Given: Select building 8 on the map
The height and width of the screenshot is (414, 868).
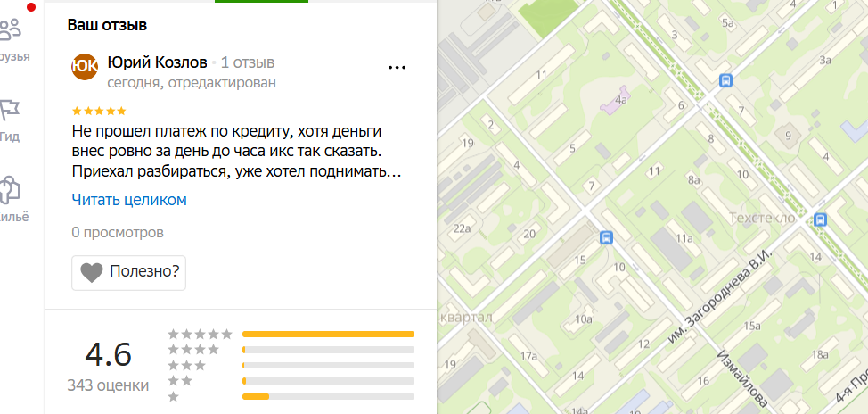Looking at the screenshot, I should point(711,139).
